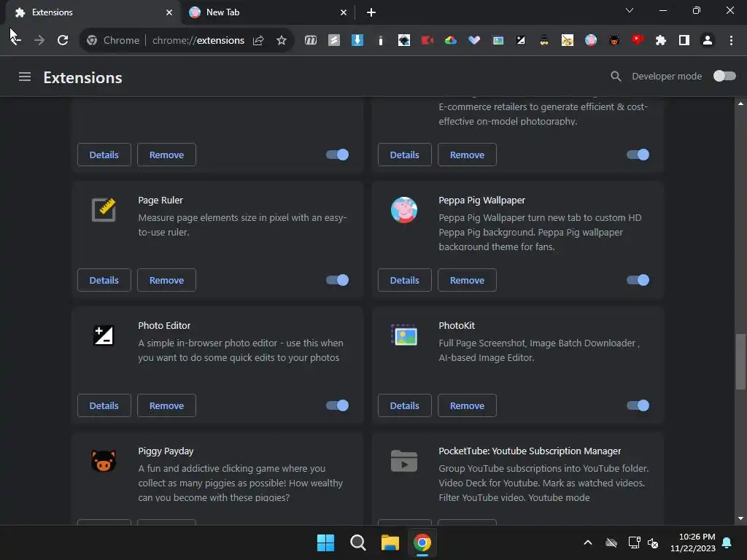747x560 pixels.
Task: Open Details for PhotoKit
Action: tap(404, 405)
